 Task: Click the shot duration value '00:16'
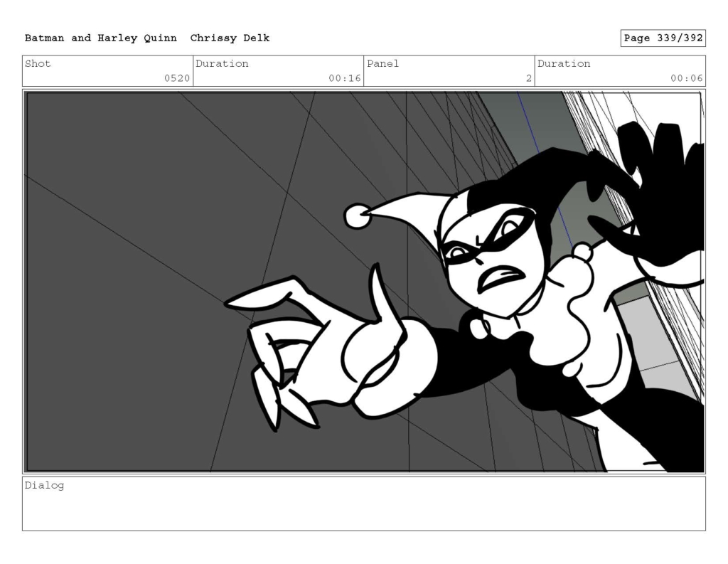pyautogui.click(x=345, y=78)
